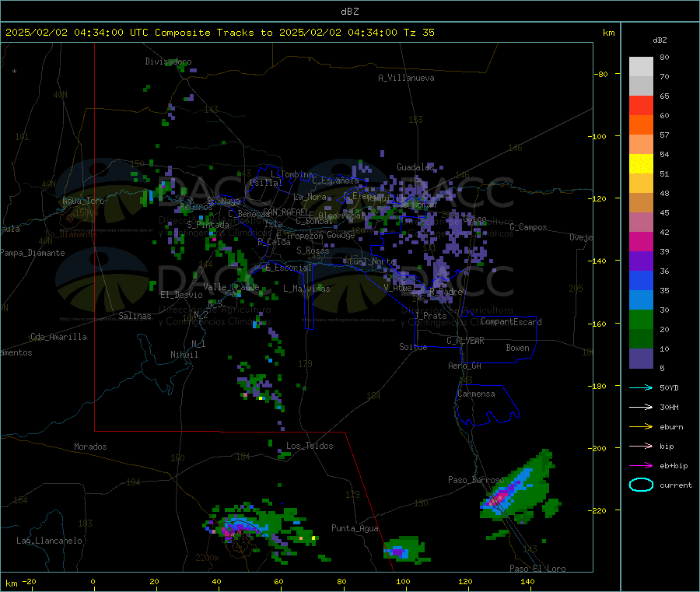Click the dBZ title at top
The width and height of the screenshot is (700, 592).
pos(349,12)
